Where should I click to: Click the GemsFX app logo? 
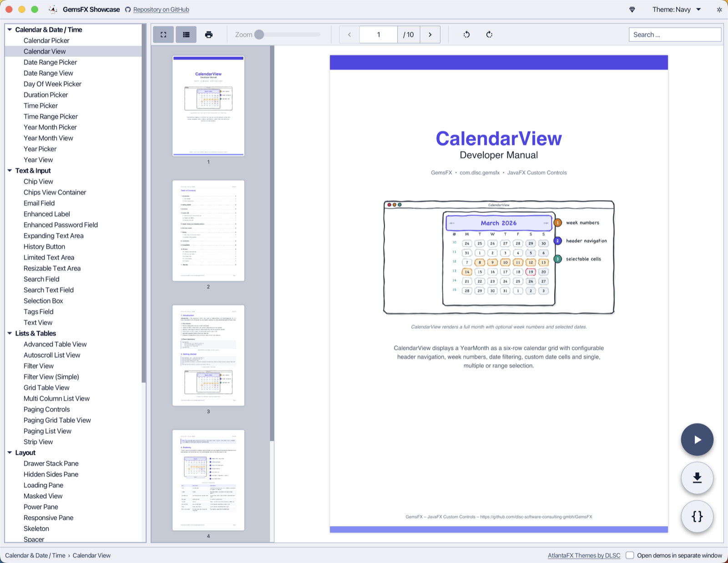[x=53, y=10]
